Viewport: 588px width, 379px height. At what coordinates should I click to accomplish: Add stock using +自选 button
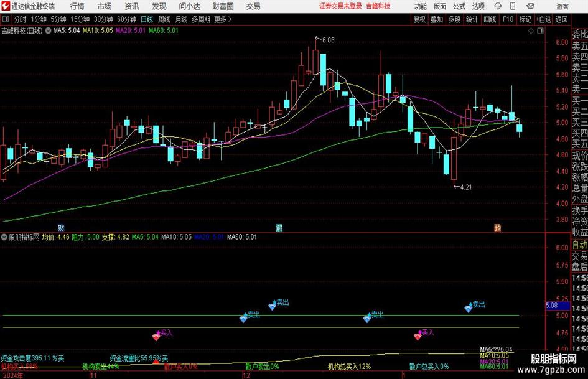[543, 19]
